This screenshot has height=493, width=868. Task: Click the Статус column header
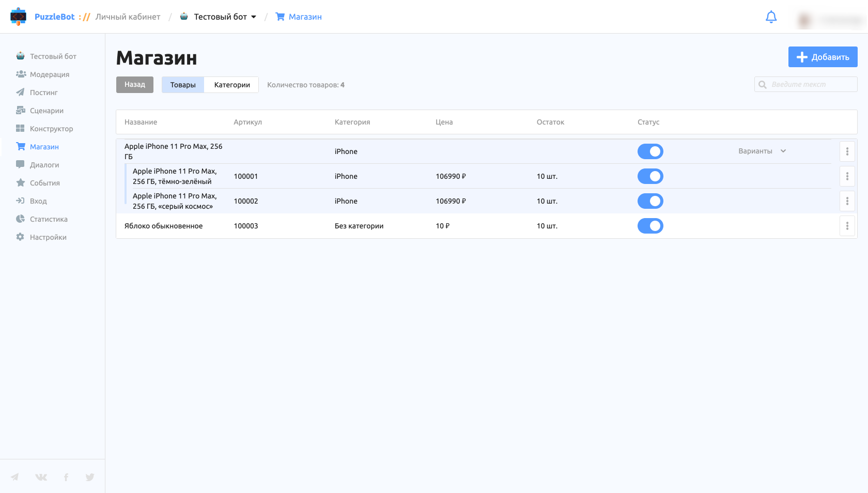click(648, 122)
